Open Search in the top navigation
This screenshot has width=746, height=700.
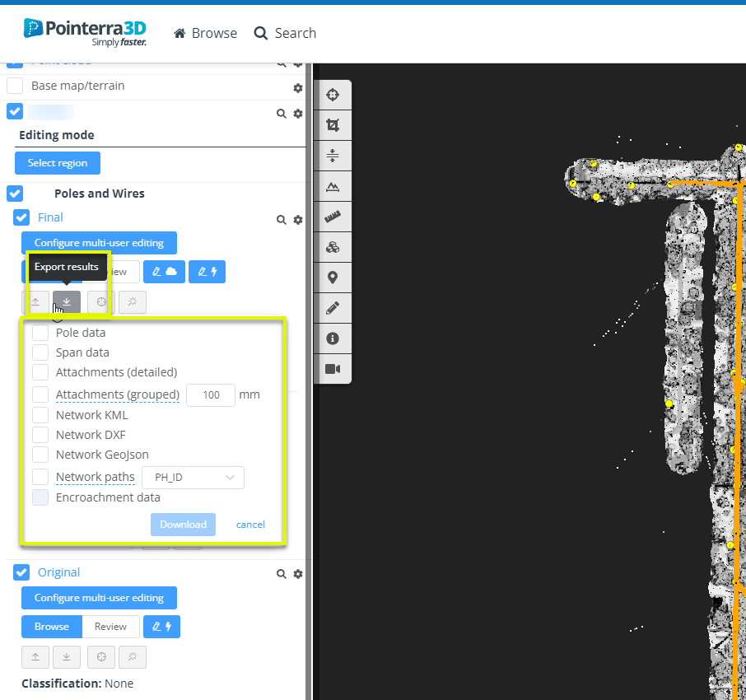(285, 33)
